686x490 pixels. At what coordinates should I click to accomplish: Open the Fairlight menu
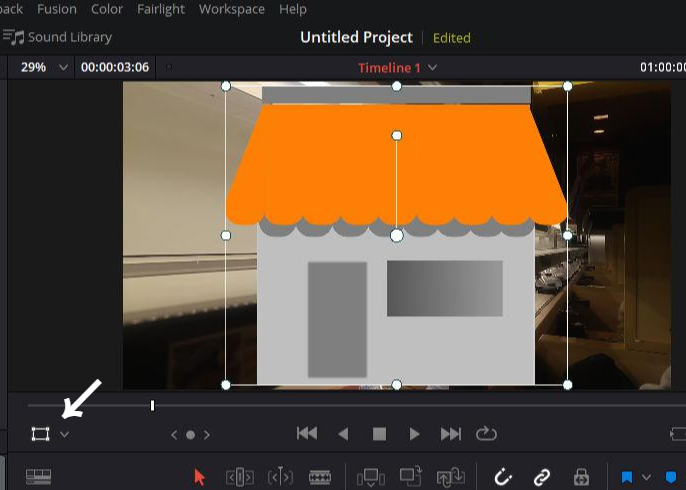tap(161, 9)
